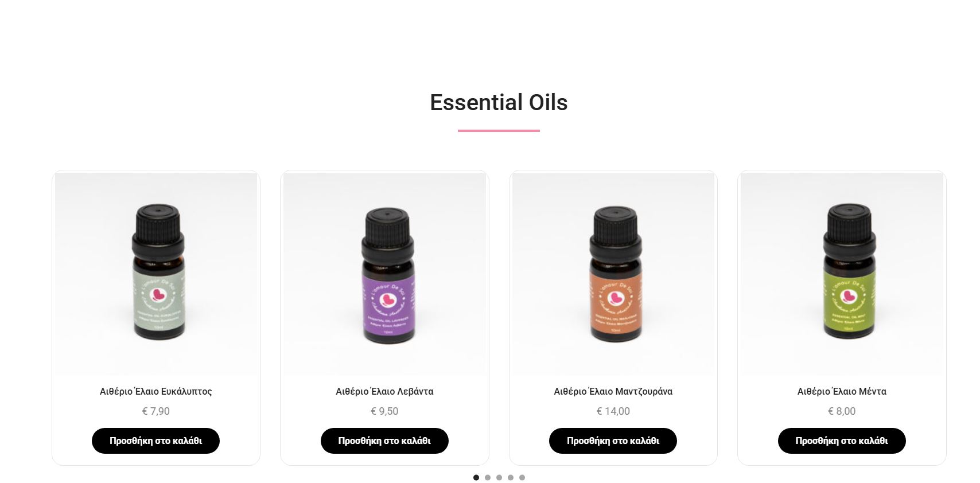The height and width of the screenshot is (483, 980).
Task: Jump to the last carousel slide dot
Action: coord(522,477)
